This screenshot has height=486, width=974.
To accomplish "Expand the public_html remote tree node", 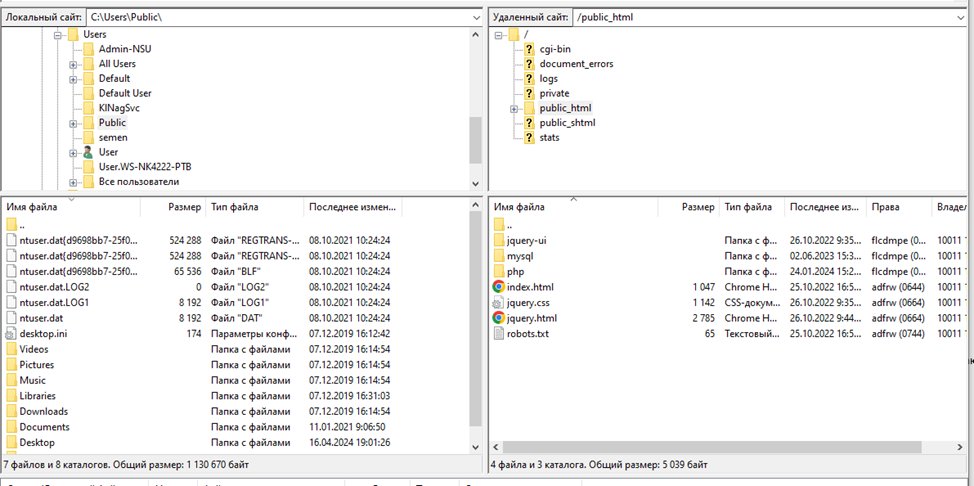I will [x=514, y=108].
